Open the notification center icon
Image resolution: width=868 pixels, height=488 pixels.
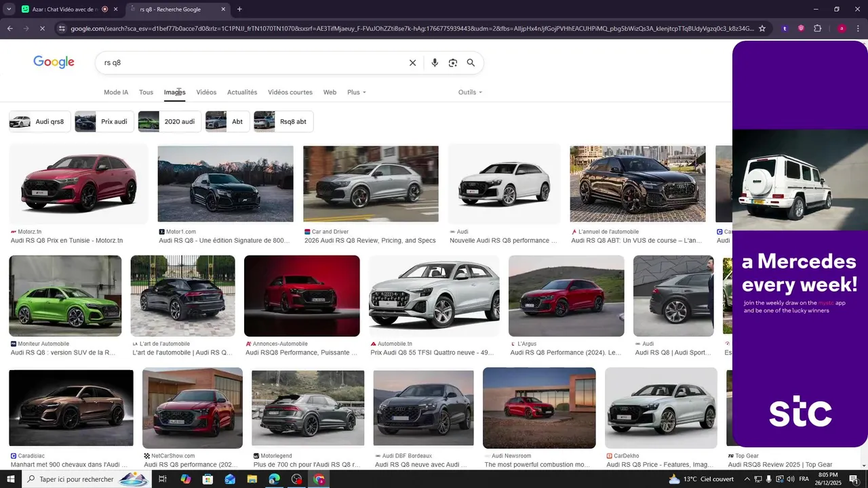(x=854, y=479)
